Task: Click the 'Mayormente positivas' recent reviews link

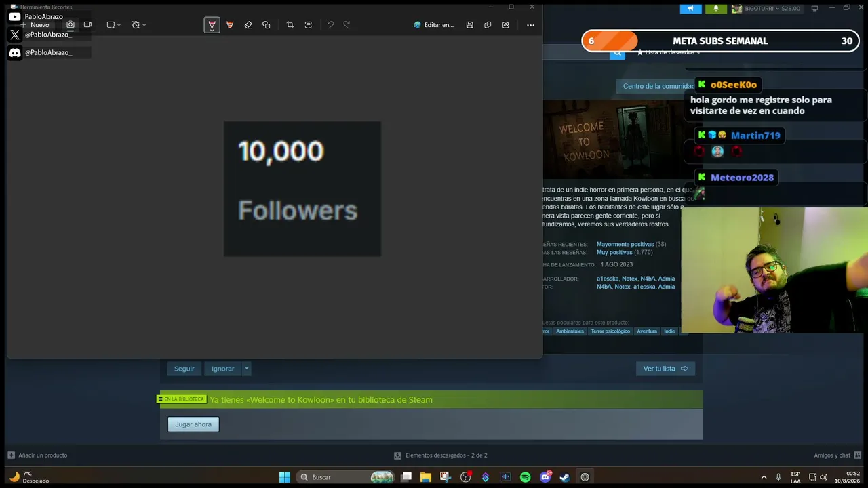Action: [625, 244]
